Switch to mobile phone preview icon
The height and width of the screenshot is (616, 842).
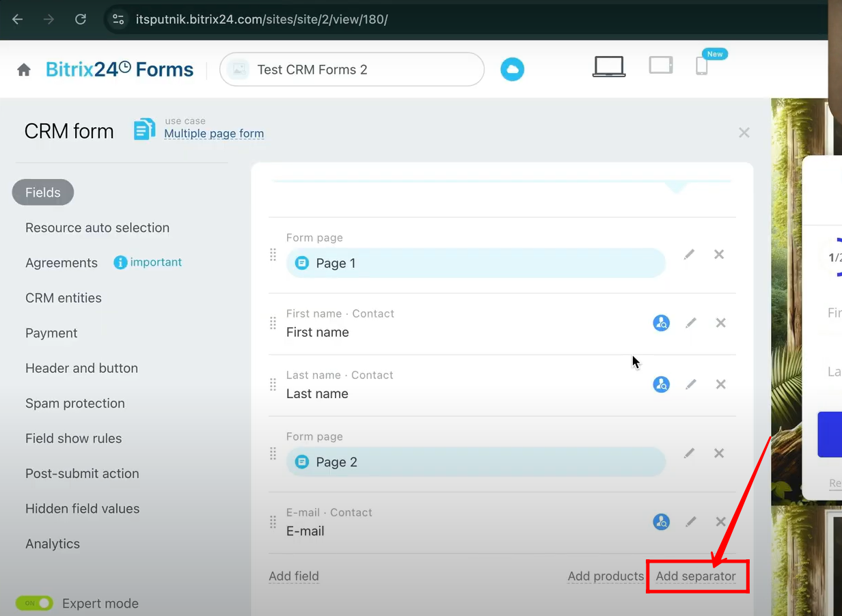(701, 66)
